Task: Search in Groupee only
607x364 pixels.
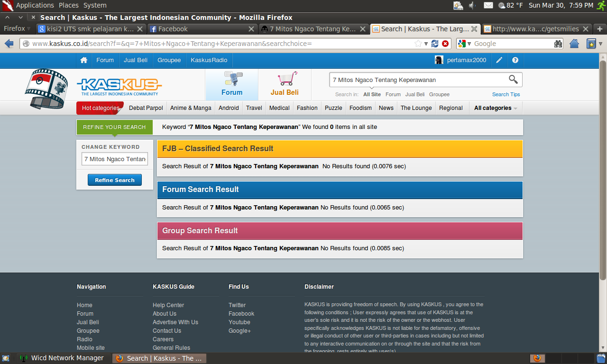Action: (439, 94)
